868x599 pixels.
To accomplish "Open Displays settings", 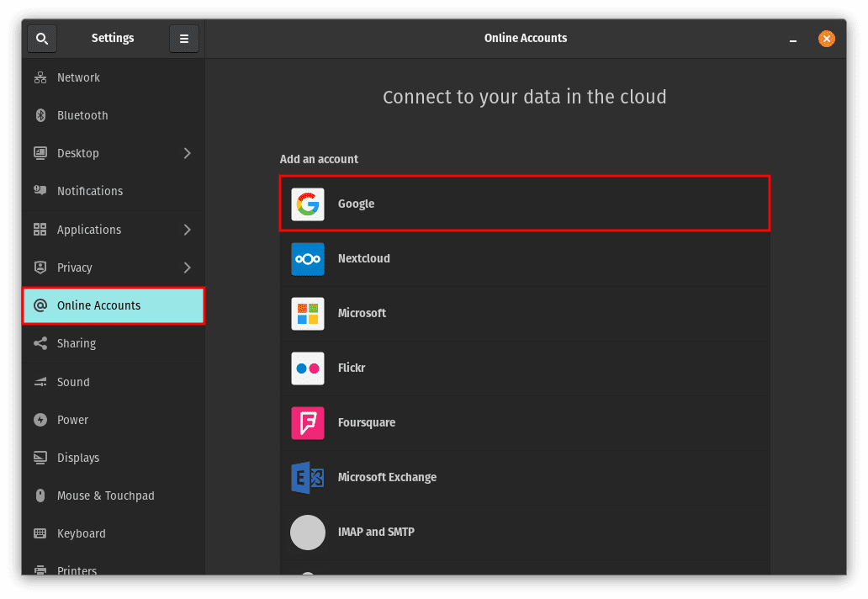I will [114, 458].
